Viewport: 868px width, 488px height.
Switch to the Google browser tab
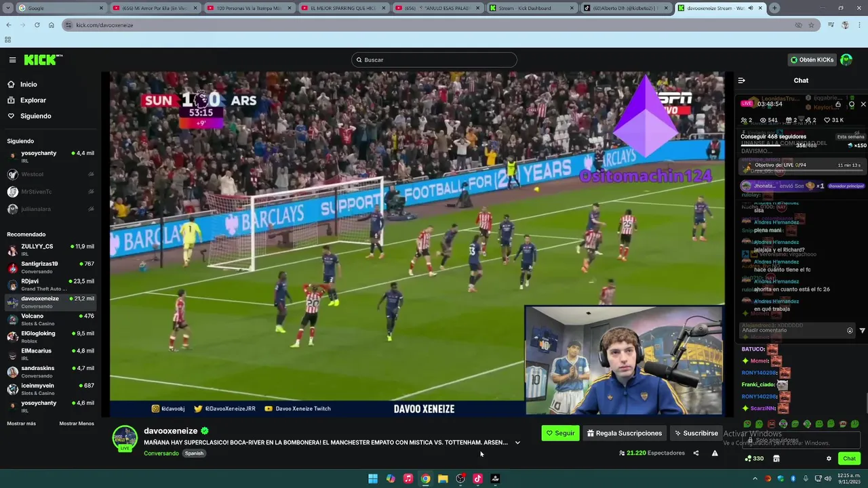click(60, 8)
